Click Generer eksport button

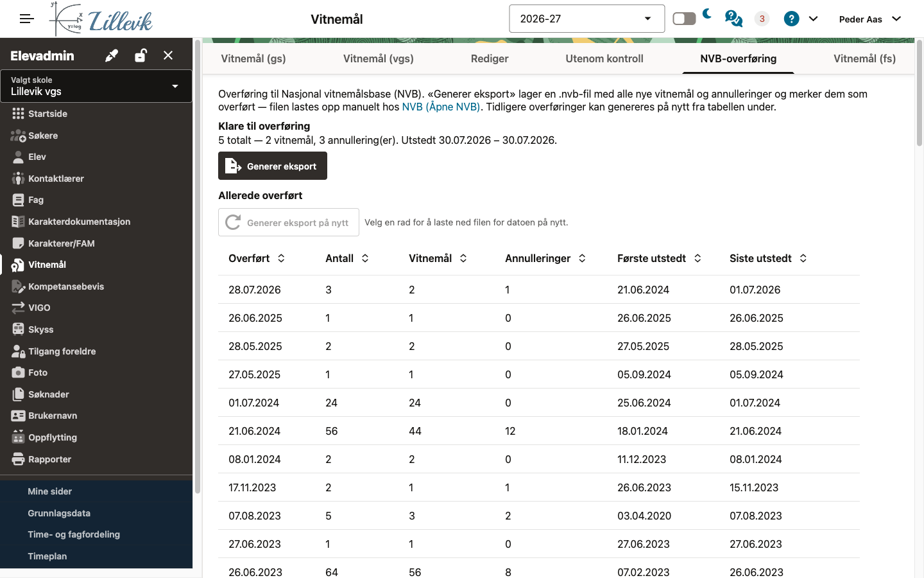pos(273,166)
